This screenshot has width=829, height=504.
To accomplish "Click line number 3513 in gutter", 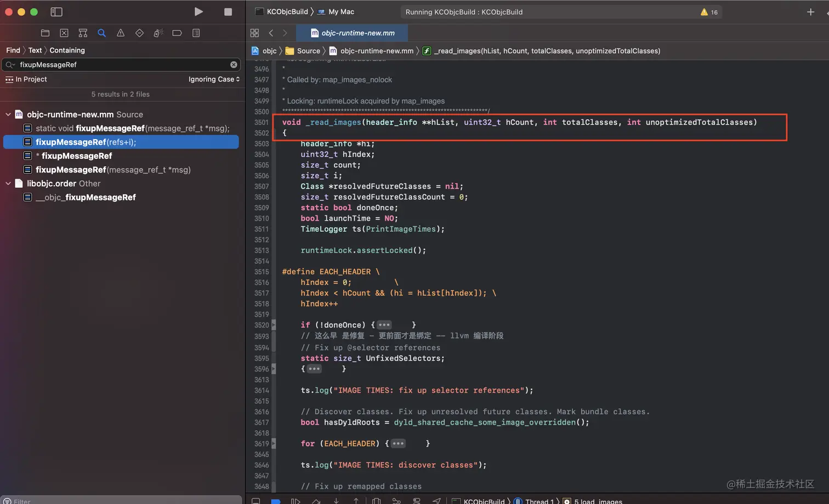I will (262, 250).
